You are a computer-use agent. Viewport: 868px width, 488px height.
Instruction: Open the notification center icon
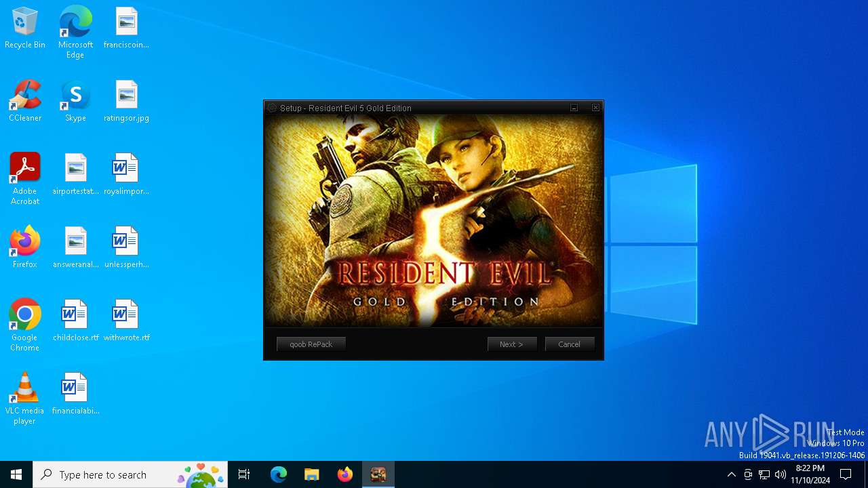point(846,474)
